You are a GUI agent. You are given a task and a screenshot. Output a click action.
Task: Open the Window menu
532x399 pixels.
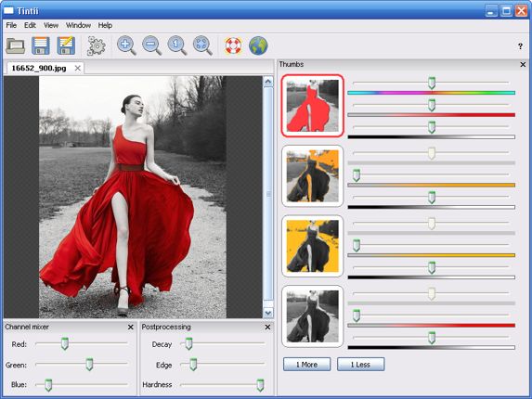[x=78, y=25]
